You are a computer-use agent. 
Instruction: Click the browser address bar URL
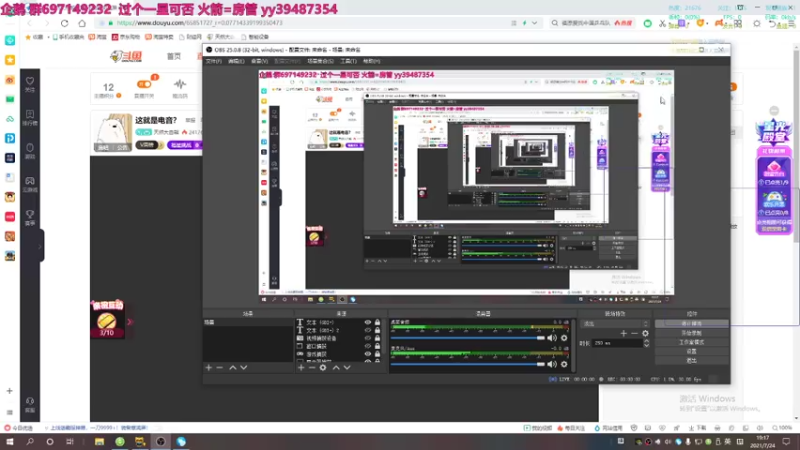point(199,23)
